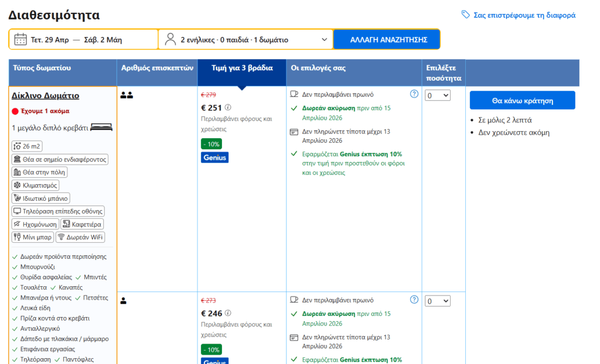Click help question mark in first room row
Screen dimensions: 600x364
[x=414, y=94]
